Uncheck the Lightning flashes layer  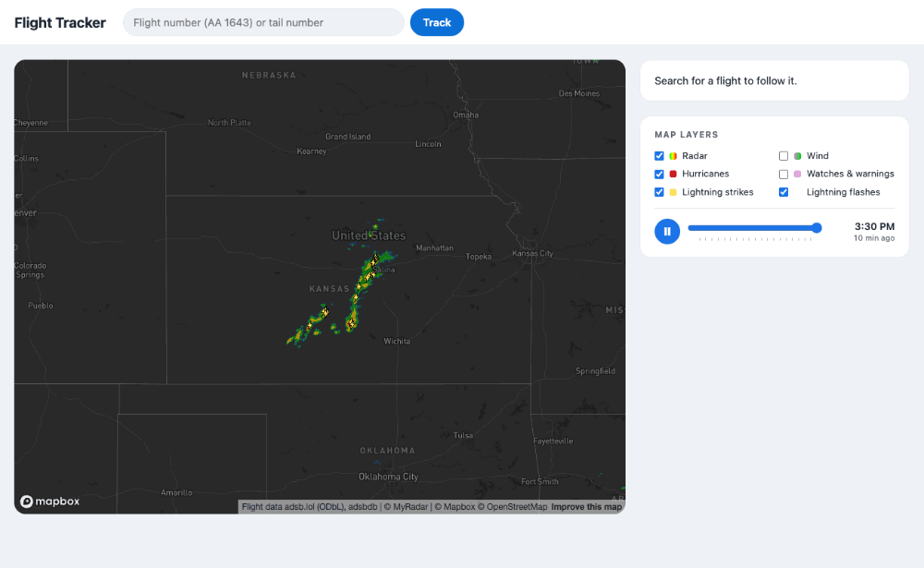784,192
